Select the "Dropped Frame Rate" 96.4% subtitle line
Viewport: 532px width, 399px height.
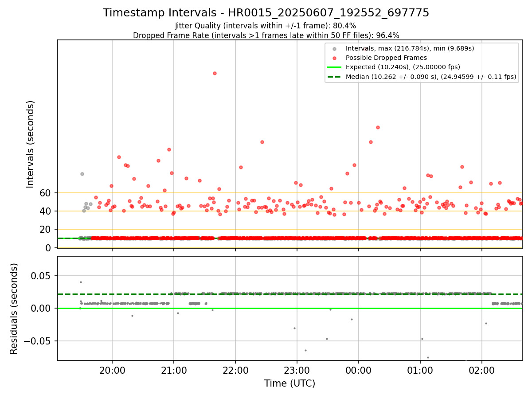click(x=266, y=35)
